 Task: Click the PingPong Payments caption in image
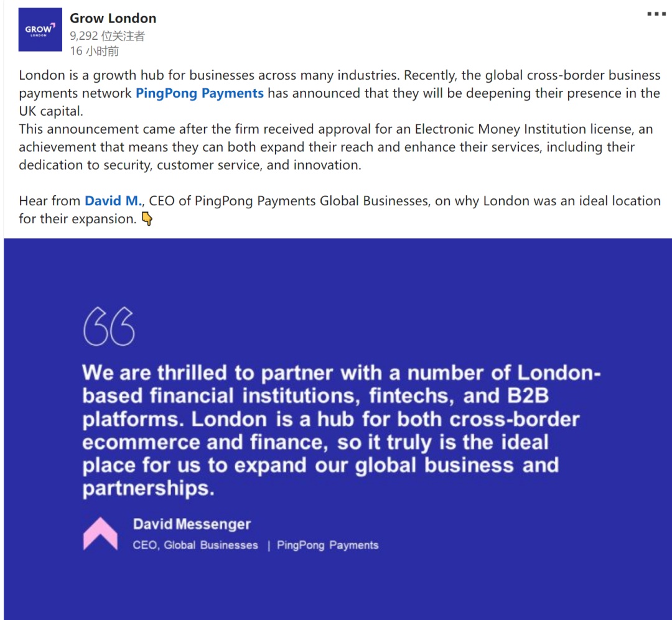tap(328, 545)
